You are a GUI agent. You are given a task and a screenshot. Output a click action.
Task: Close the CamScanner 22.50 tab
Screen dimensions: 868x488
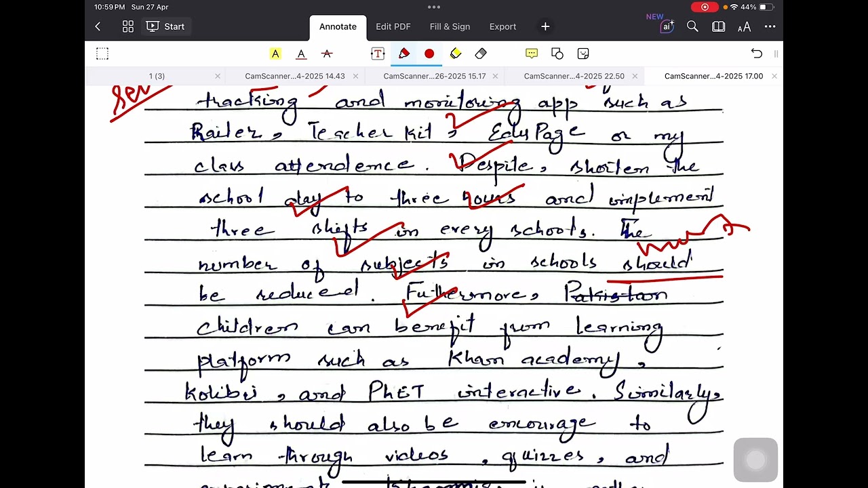(635, 76)
